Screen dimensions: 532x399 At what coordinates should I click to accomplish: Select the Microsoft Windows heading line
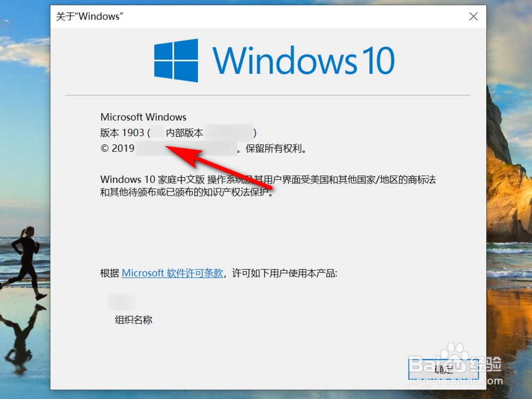point(143,117)
